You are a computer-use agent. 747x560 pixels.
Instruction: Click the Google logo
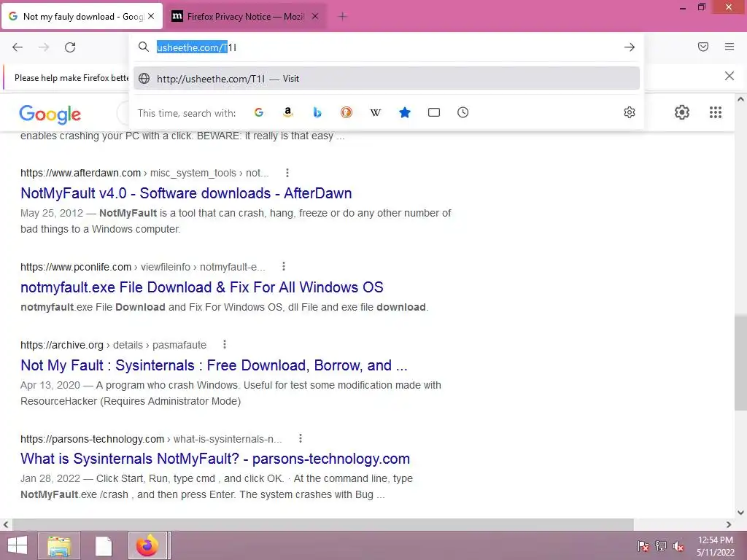click(x=50, y=114)
